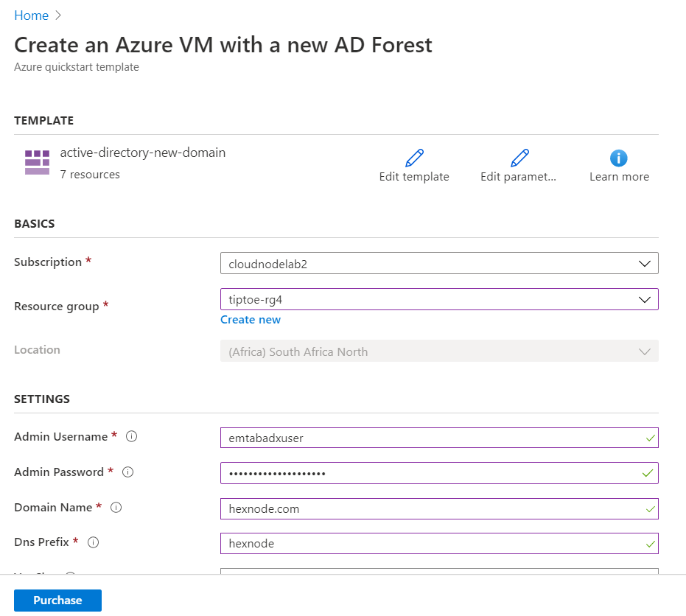Screen dimensions: 686x616
Task: Click the SETTINGS section heading
Action: pos(42,399)
